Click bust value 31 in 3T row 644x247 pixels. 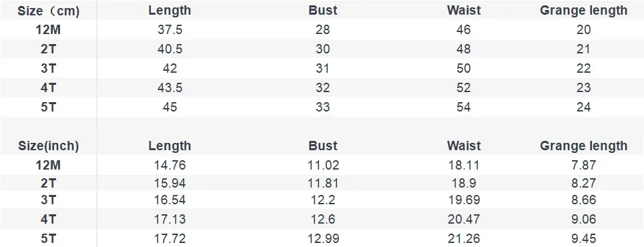click(x=323, y=68)
